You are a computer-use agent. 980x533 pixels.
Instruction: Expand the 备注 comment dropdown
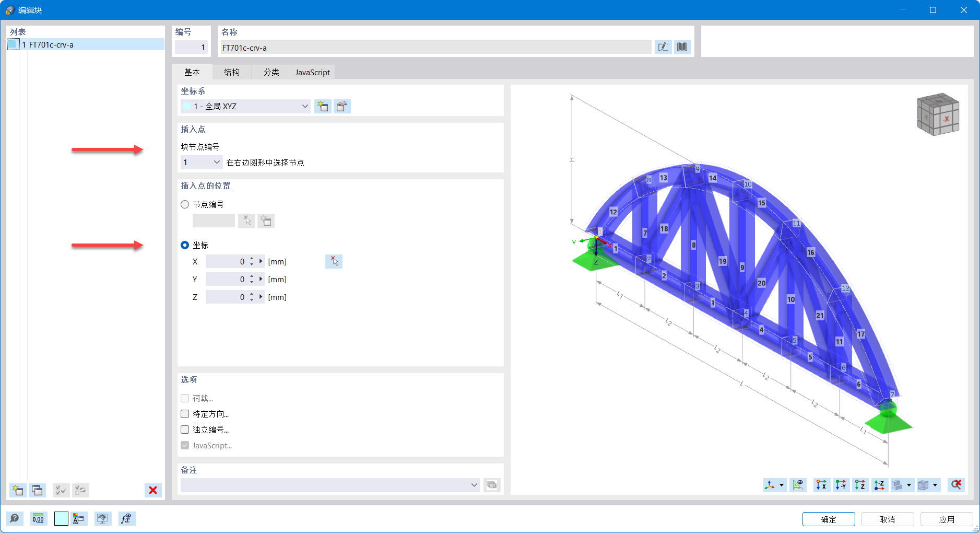click(474, 485)
